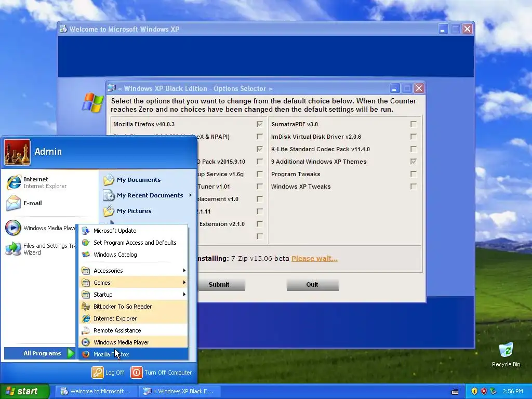Expand My Recent Documents submenu arrow

coord(191,195)
